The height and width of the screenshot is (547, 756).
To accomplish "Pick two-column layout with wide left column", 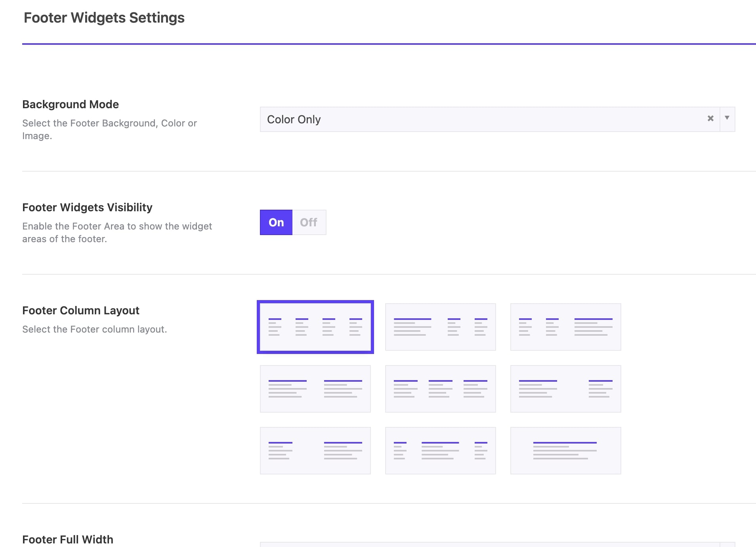I will pyautogui.click(x=565, y=389).
